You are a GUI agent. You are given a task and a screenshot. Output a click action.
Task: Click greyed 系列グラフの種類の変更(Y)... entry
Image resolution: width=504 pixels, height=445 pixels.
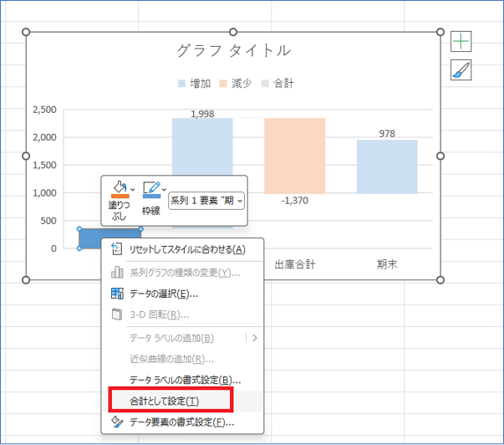click(182, 273)
